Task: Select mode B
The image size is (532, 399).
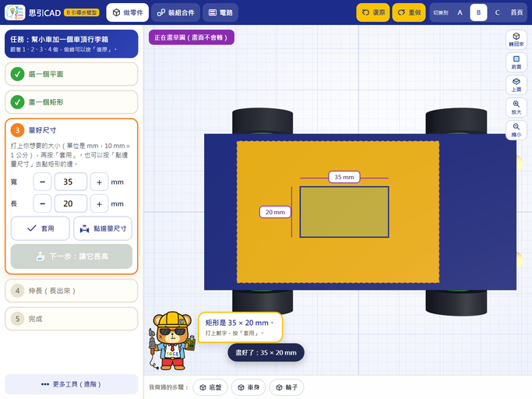Action: point(478,12)
